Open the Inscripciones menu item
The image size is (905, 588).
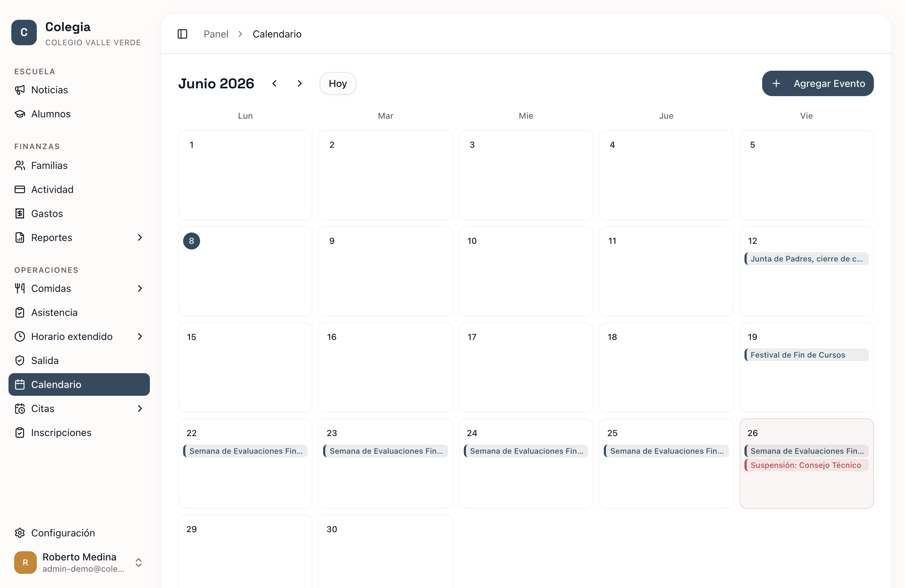[79, 432]
